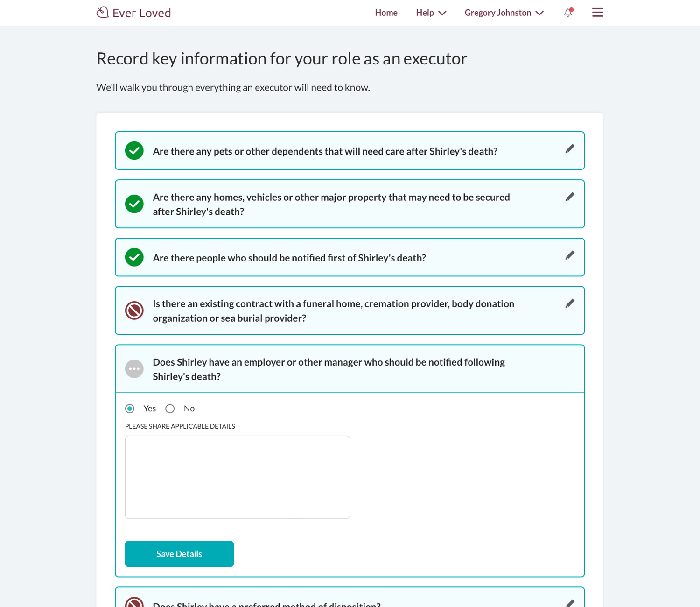Edit the pets or dependents question
This screenshot has width=700, height=607.
coord(570,149)
